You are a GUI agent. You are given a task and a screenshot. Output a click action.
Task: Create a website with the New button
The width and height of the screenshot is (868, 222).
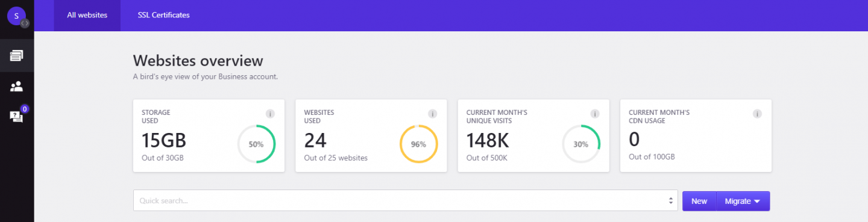coord(699,201)
